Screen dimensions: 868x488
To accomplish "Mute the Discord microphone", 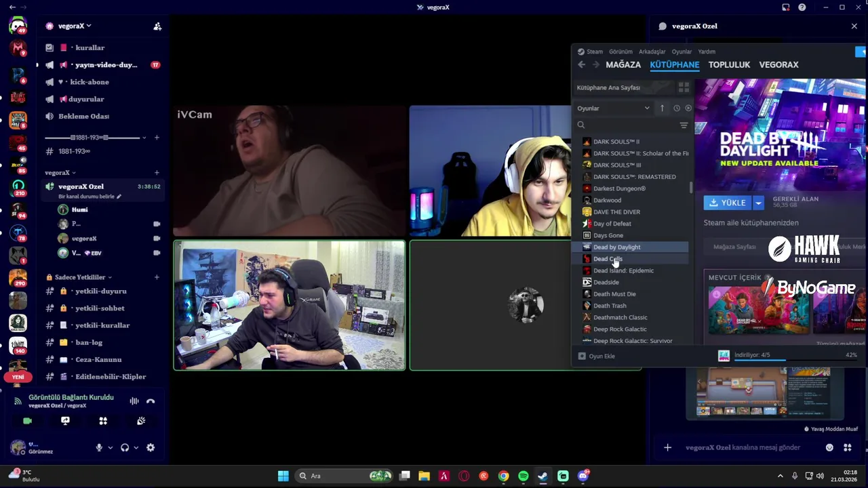I will (x=99, y=447).
